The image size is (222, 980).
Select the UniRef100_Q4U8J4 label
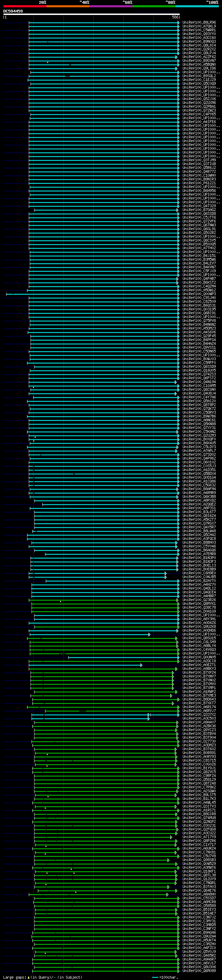click(x=199, y=394)
